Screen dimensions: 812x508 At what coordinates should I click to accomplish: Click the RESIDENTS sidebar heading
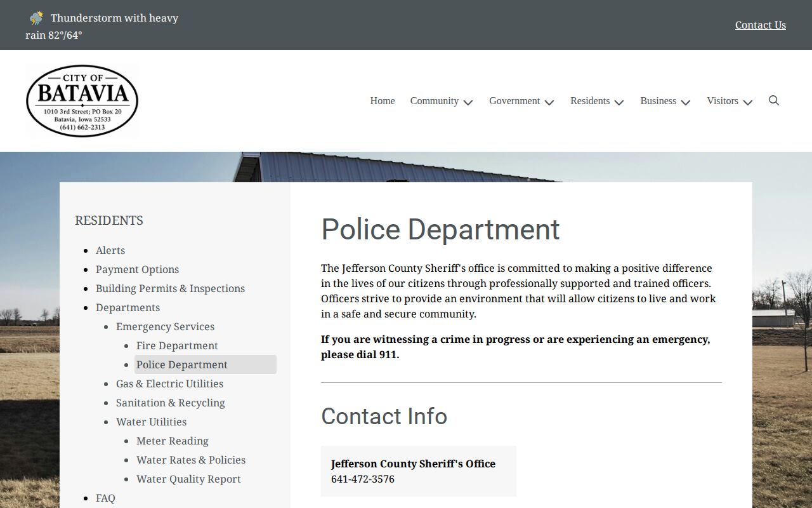(109, 220)
